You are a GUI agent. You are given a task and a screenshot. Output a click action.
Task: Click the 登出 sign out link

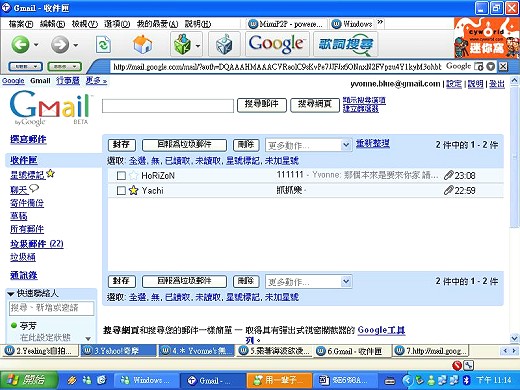497,84
